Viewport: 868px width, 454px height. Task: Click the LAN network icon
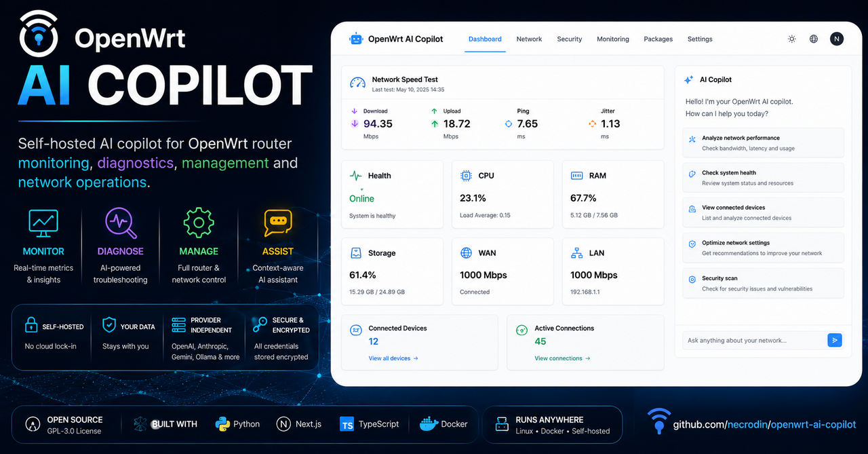(x=577, y=253)
